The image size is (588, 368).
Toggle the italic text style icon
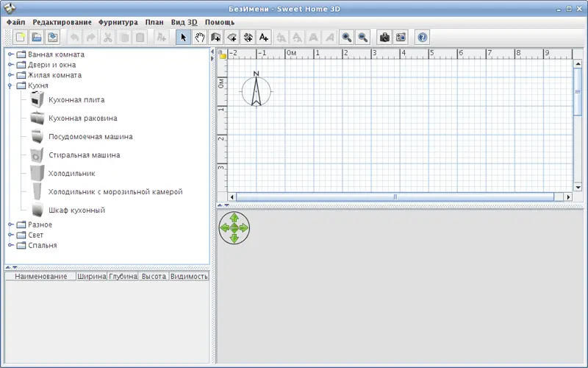click(329, 38)
